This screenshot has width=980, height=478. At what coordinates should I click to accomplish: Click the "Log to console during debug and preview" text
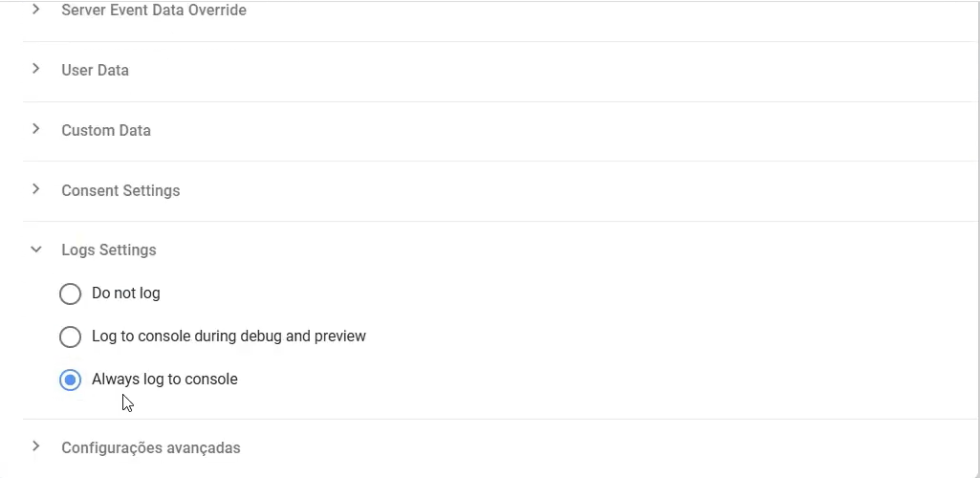point(229,337)
